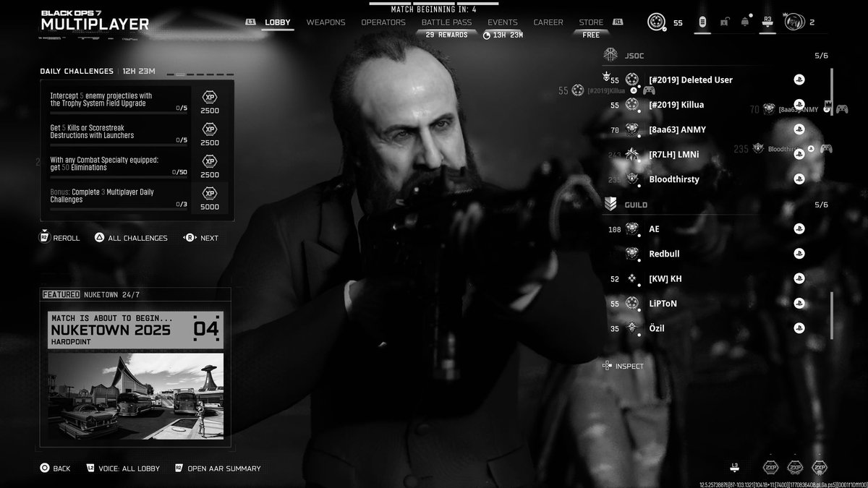Screen dimensions: 868x488
Task: Click '29 REWARDS' under Battle Pass
Action: click(446, 34)
